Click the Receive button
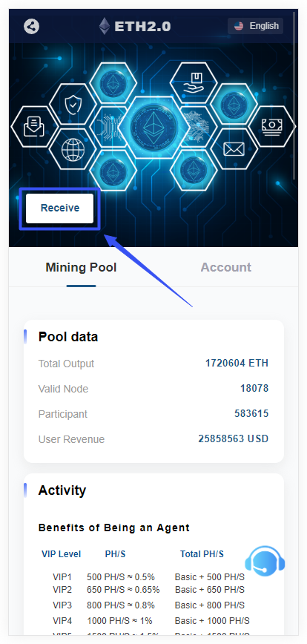Viewport: 307px width, 644px height. (x=60, y=208)
